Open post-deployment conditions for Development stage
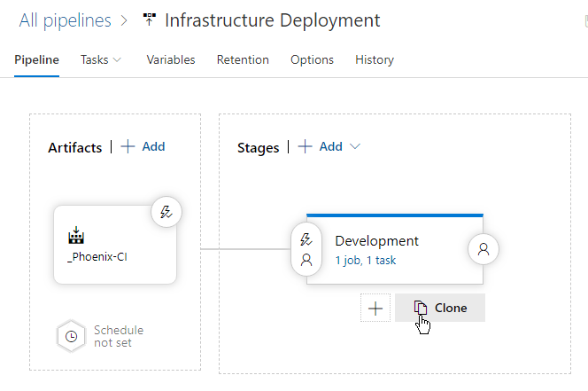The image size is (588, 391). tap(484, 250)
